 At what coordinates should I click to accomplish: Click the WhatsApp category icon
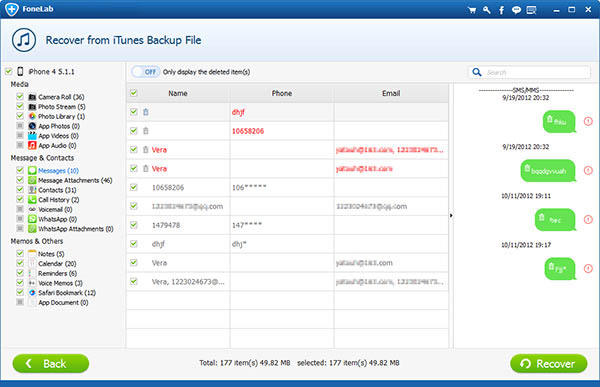point(32,219)
